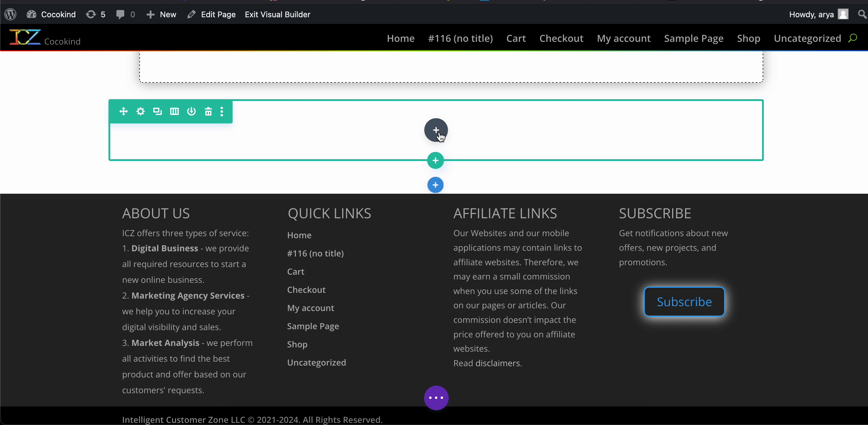Viewport: 868px width, 425px height.
Task: Click the row Move handle icon
Action: tap(123, 111)
